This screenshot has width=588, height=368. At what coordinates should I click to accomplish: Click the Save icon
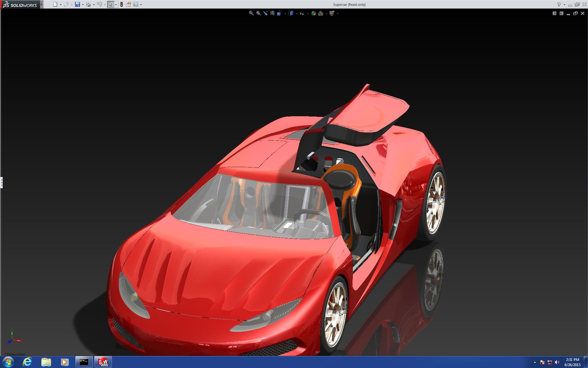pos(77,4)
